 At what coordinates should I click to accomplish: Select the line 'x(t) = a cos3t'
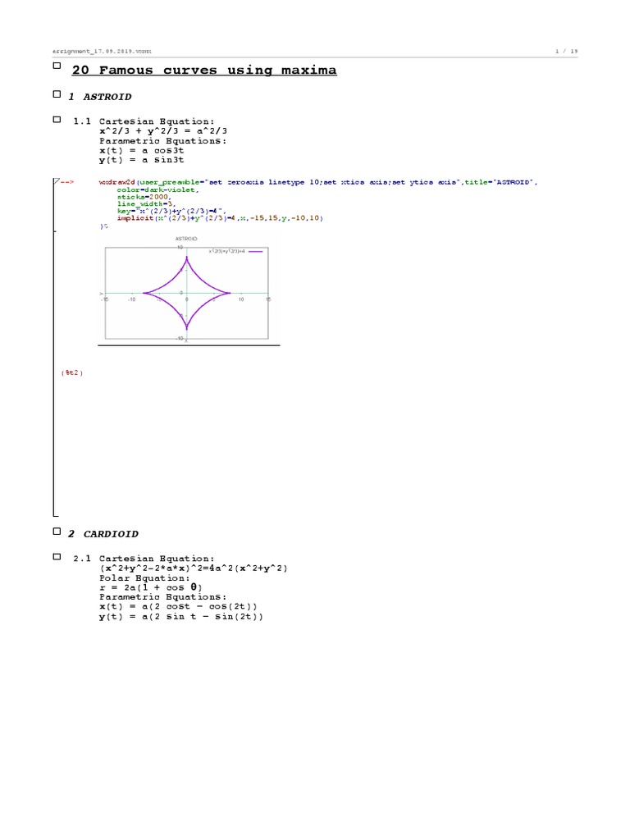141,151
